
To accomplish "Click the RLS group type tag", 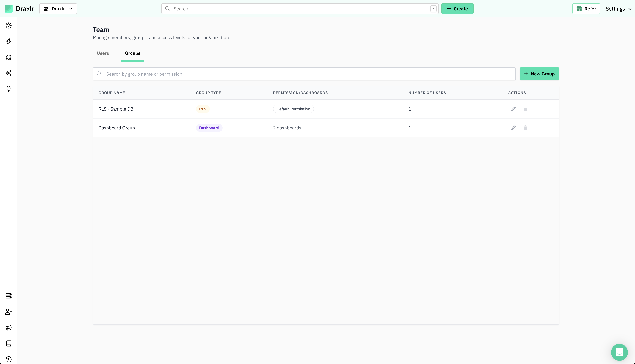I will tap(202, 109).
